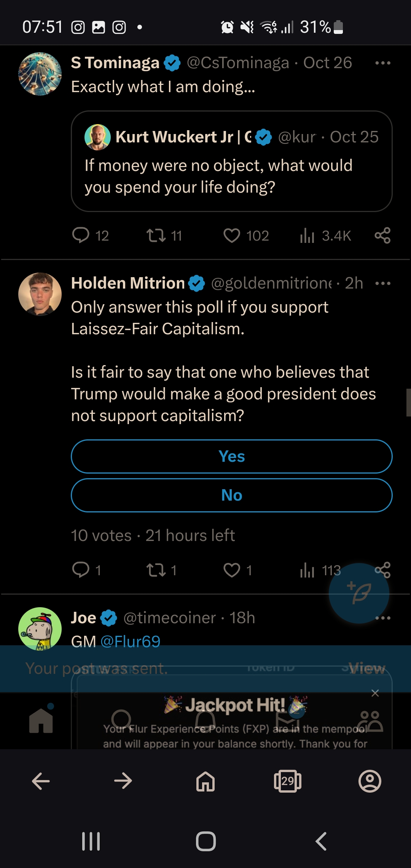Open more options on S Tominaga's post
411x868 pixels.
point(383,63)
